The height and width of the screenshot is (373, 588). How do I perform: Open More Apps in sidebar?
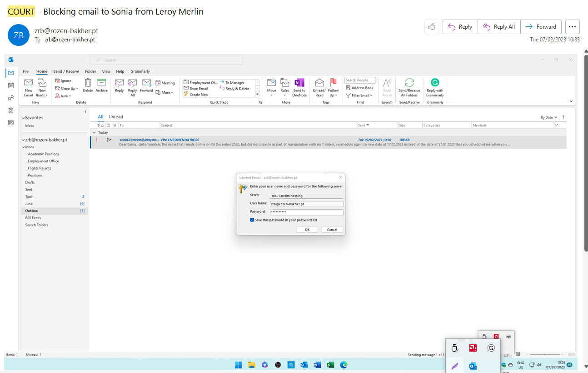(x=11, y=122)
